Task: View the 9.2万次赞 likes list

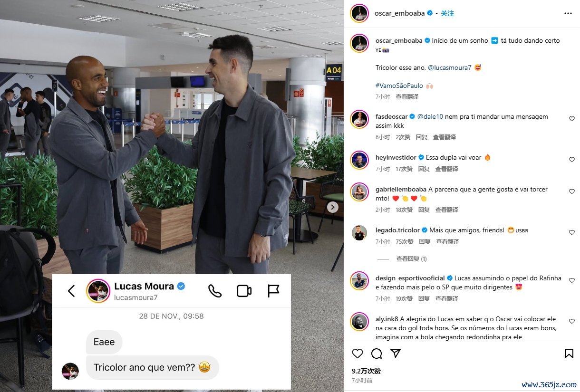Action: [366, 371]
